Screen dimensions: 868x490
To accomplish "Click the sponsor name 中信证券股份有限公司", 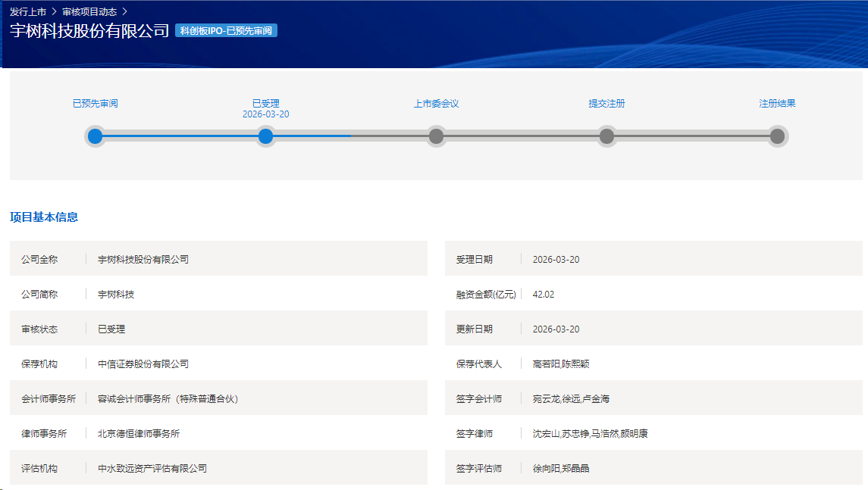I will [143, 364].
